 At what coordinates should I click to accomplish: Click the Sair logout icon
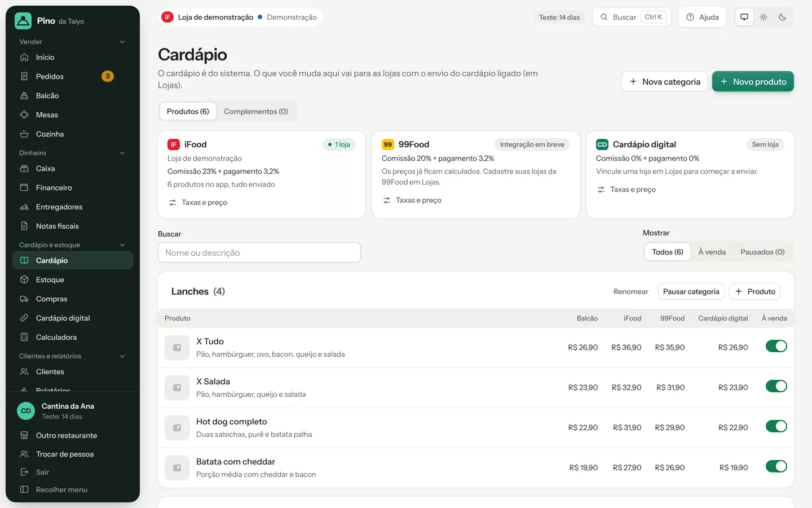pyautogui.click(x=24, y=472)
